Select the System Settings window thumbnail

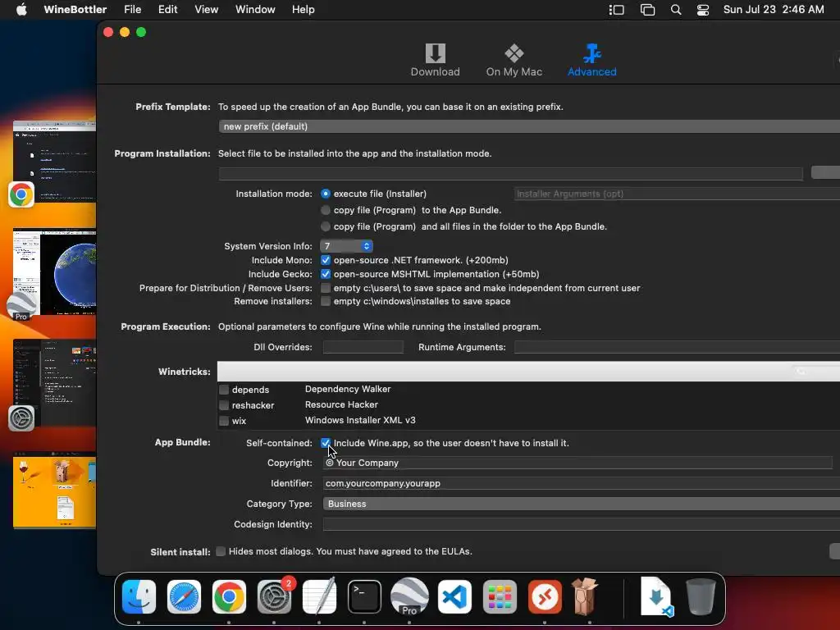coord(55,382)
